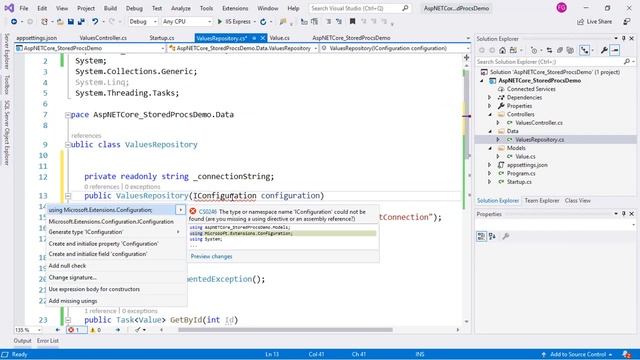
Task: Click Sync with Active Document icon
Action: tap(549, 50)
